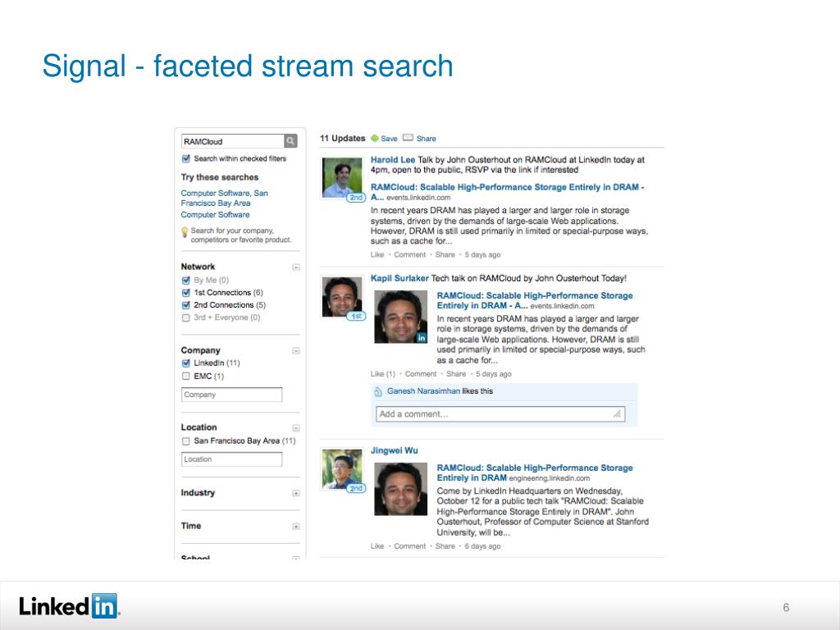Click the search magnifier button beside RAMCloud

pos(290,141)
